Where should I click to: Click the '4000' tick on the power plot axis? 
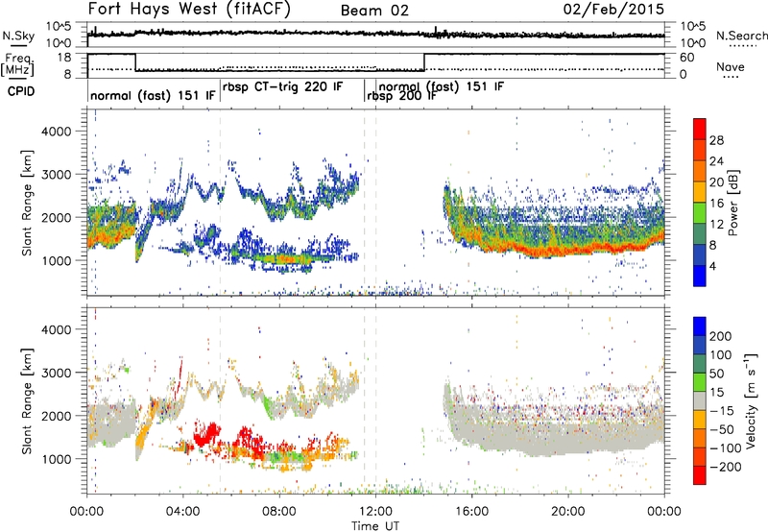click(56, 132)
